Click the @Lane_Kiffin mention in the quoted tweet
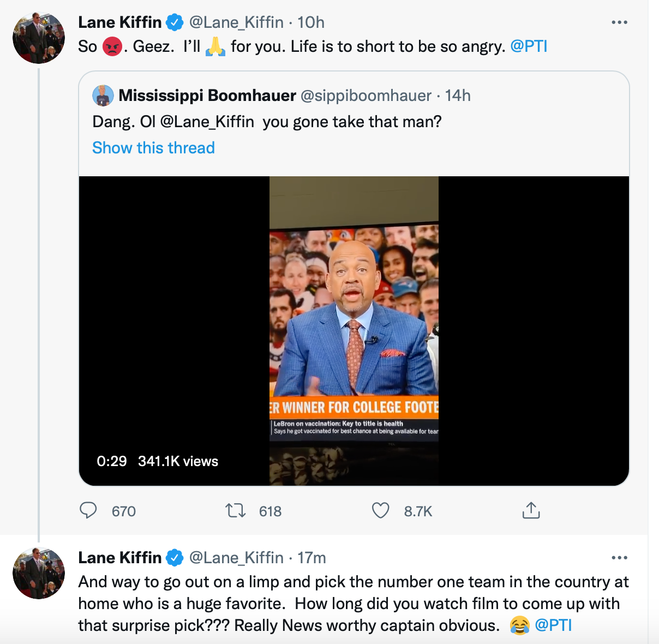This screenshot has height=644, width=659. [207, 121]
